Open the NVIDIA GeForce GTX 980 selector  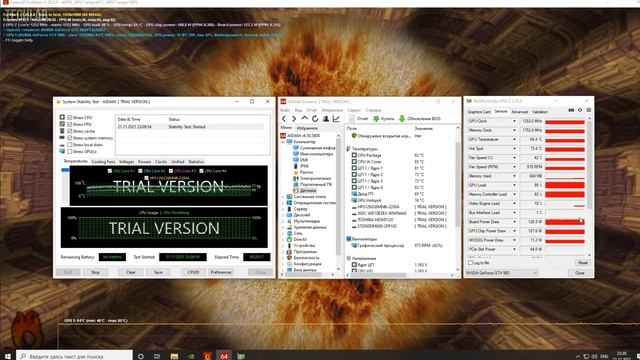[502, 273]
